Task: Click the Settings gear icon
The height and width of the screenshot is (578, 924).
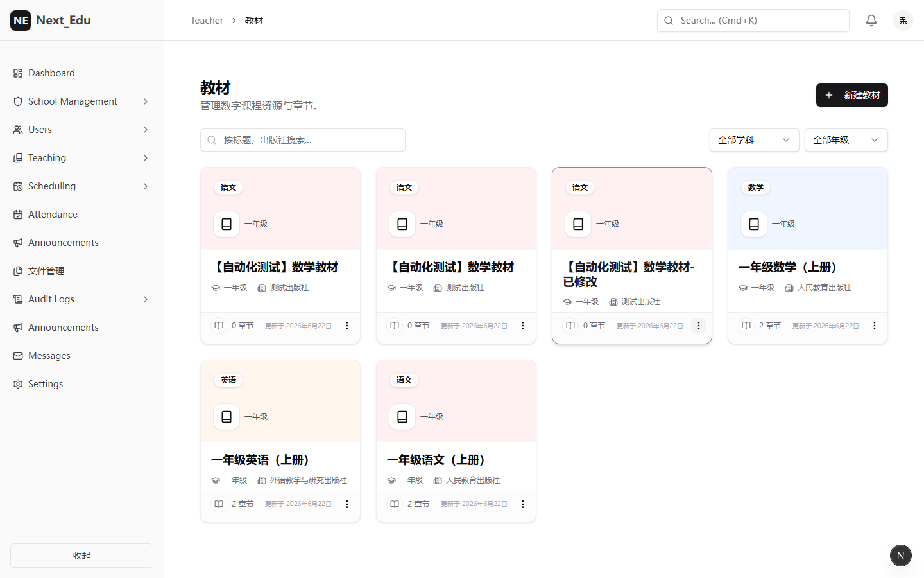Action: [x=18, y=384]
